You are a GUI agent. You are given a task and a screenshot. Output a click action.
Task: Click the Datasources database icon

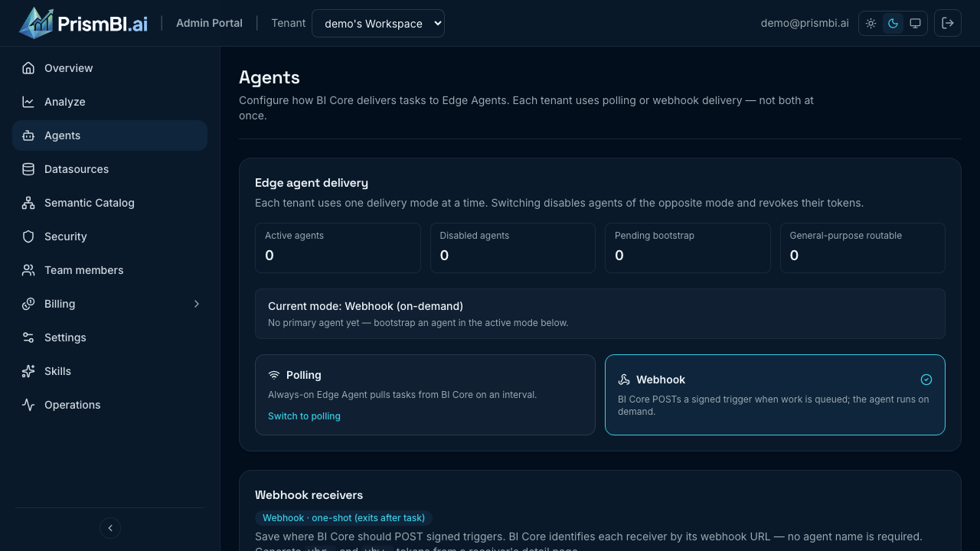[28, 169]
